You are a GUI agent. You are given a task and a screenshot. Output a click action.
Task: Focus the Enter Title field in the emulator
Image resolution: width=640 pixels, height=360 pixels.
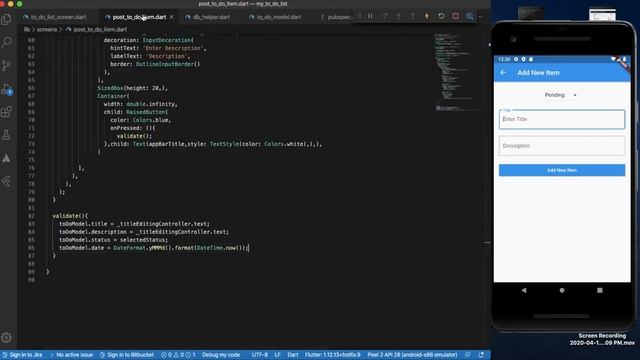click(x=562, y=119)
